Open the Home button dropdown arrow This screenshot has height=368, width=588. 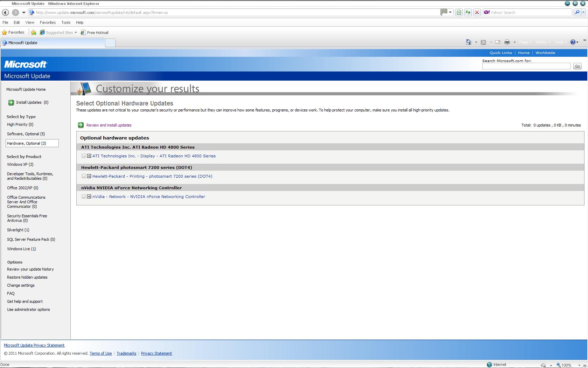[x=476, y=42]
